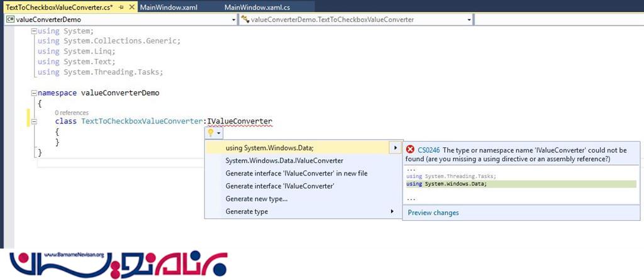The height and width of the screenshot is (280, 644).
Task: Click the C# project icon beside valueConverterDemo
Action: [10, 20]
